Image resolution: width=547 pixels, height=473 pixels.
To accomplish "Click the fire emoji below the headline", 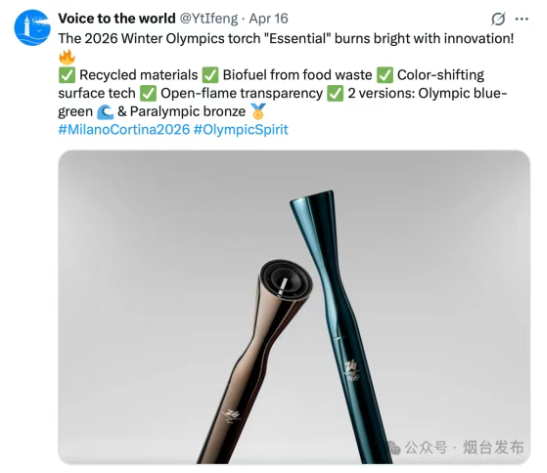I will pos(67,57).
